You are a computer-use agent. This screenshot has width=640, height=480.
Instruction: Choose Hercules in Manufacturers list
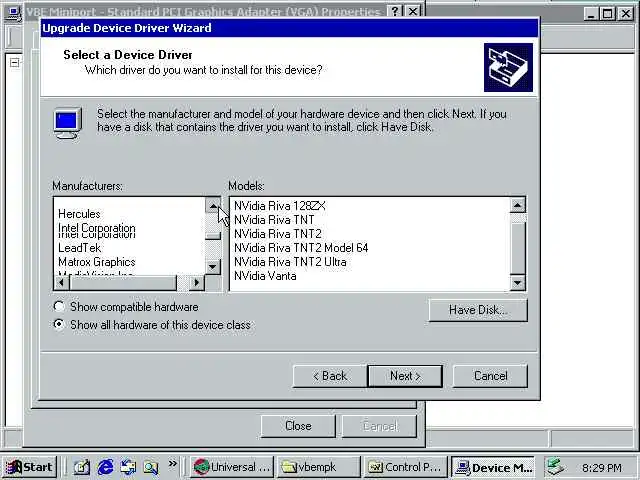(x=79, y=214)
